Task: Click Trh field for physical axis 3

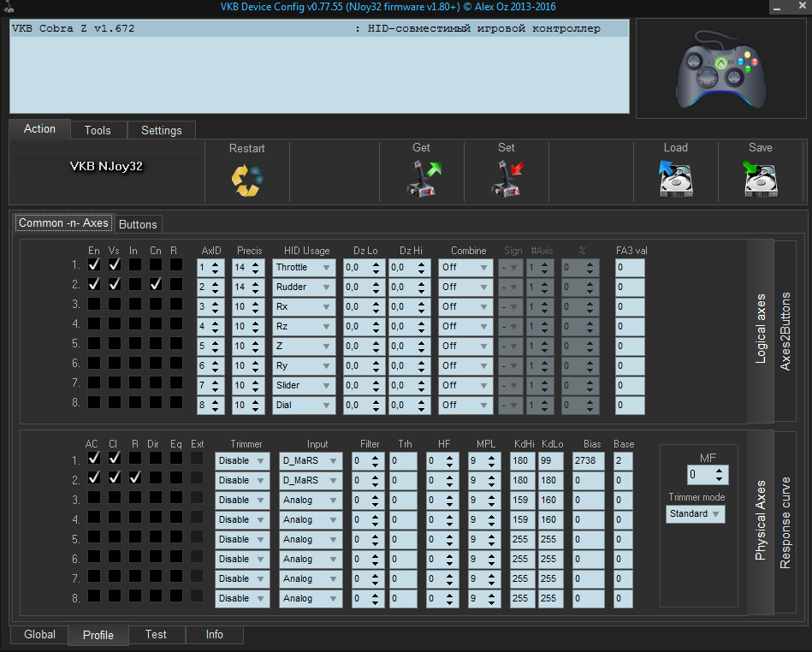Action: point(403,501)
